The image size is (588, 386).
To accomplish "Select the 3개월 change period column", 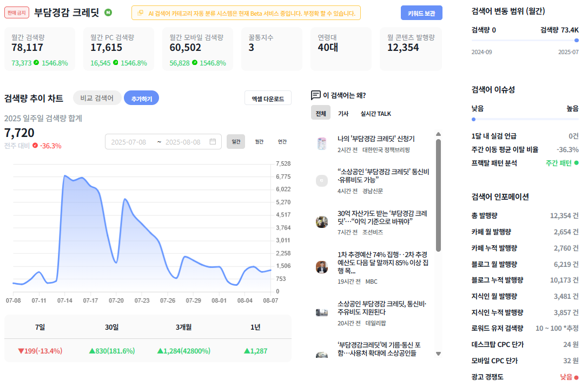I will tap(184, 327).
